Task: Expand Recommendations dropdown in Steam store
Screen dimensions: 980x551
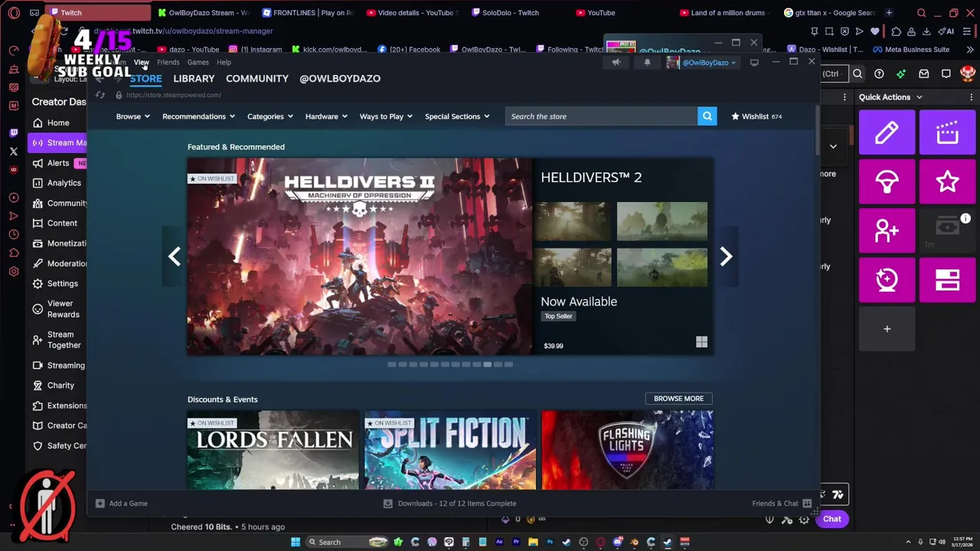Action: tap(199, 116)
